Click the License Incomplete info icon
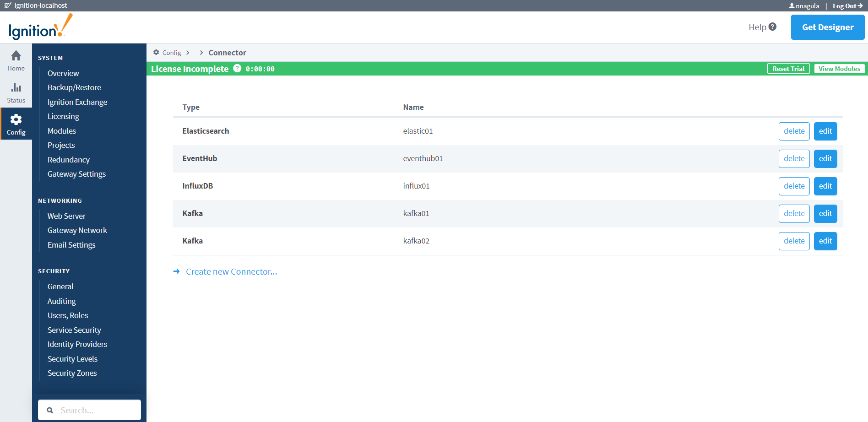The width and height of the screenshot is (868, 422). click(x=237, y=68)
